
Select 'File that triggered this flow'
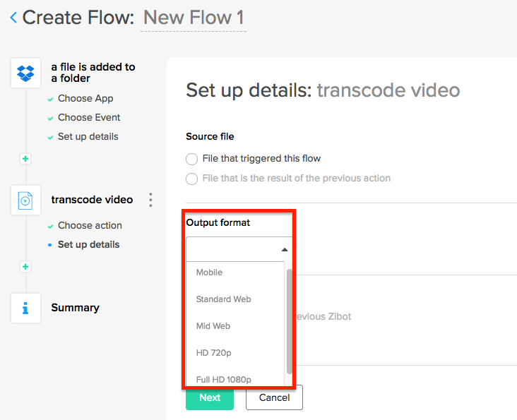pyautogui.click(x=191, y=159)
